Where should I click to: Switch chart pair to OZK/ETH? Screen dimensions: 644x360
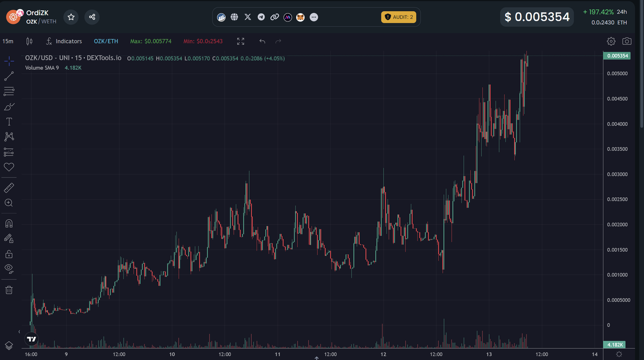point(106,41)
